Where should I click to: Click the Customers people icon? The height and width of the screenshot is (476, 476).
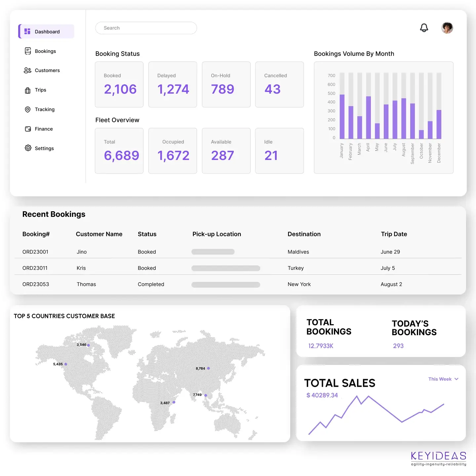pyautogui.click(x=27, y=70)
